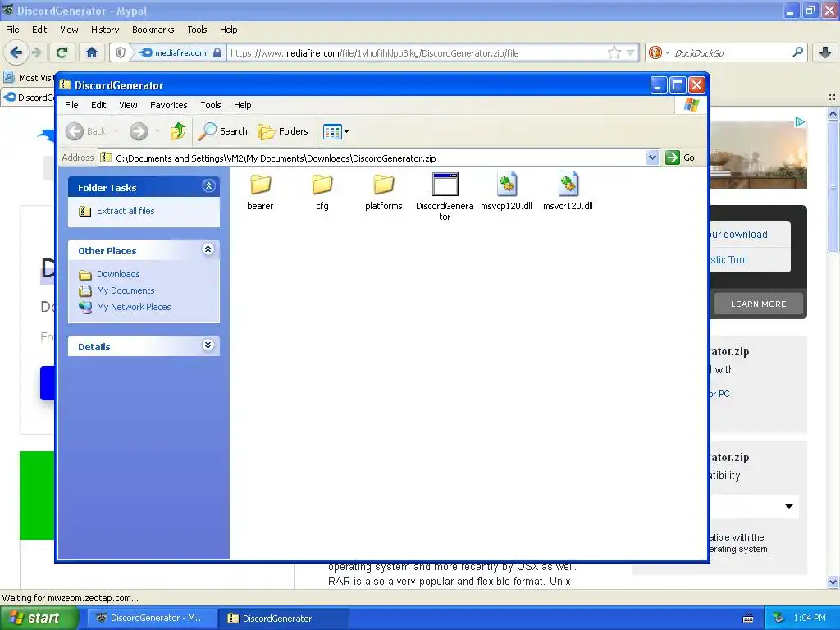Reload the page in Mypal
The height and width of the screenshot is (630, 840).
[62, 52]
